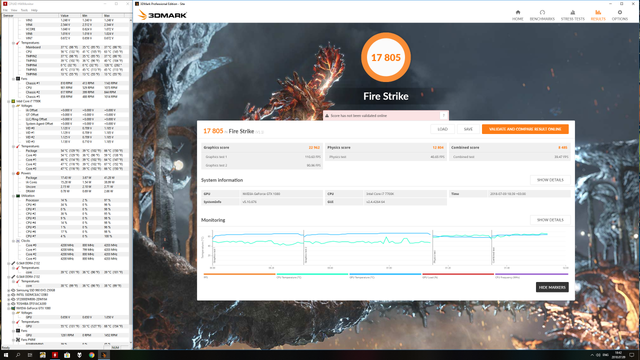640x360 pixels.
Task: Expand the INTEL SSD node
Action: [x=9, y=295]
